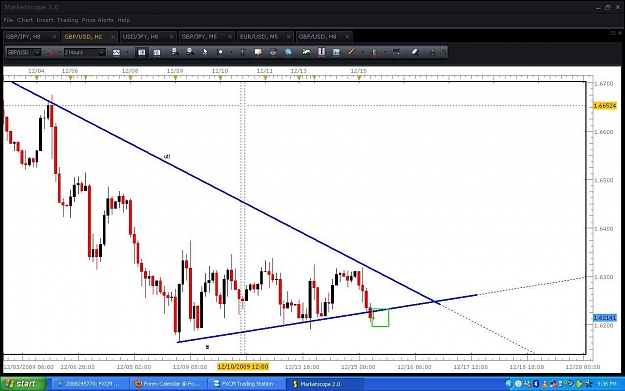The image size is (625, 391).
Task: Click the green marker icon in toolbar
Action: point(242,52)
